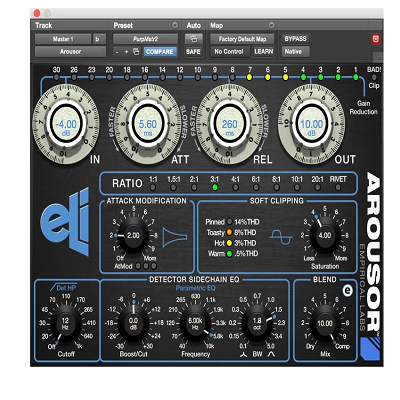
Task: Click the Frequency knob at 6.00k Hz
Action: click(195, 323)
